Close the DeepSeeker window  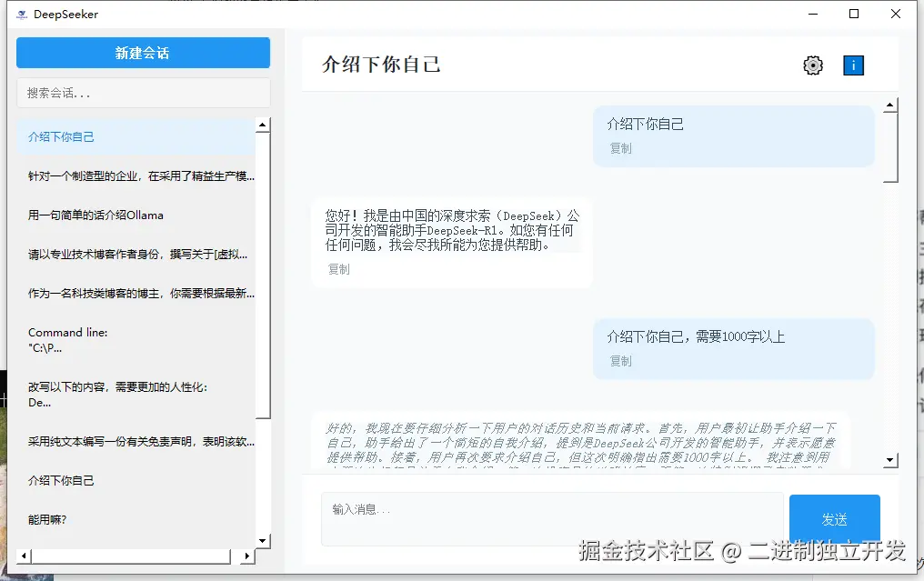coord(895,15)
